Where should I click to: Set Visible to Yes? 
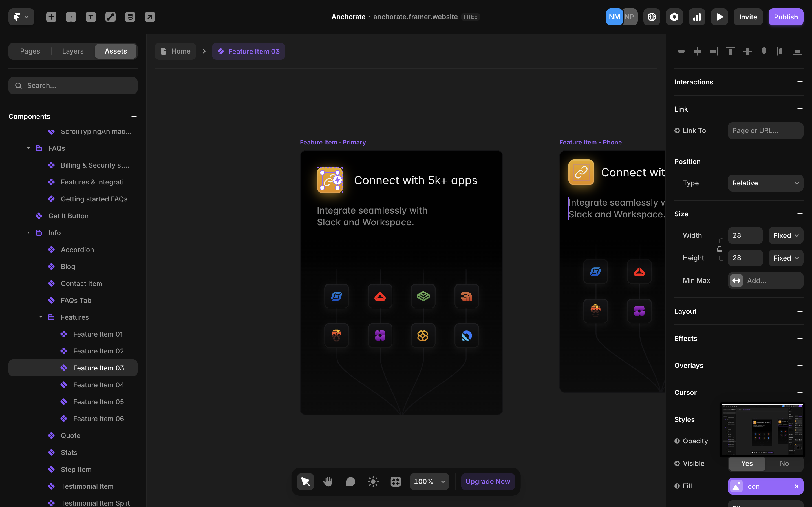pos(747,463)
